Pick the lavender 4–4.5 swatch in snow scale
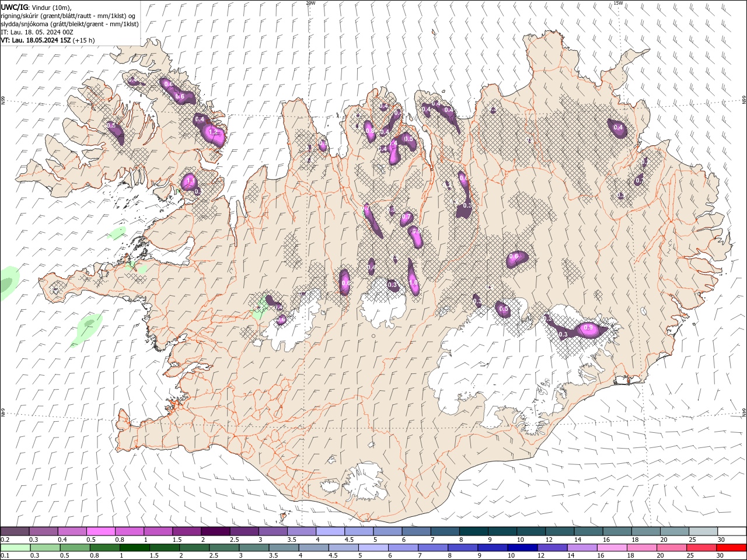This screenshot has height=560, width=747. point(330,531)
